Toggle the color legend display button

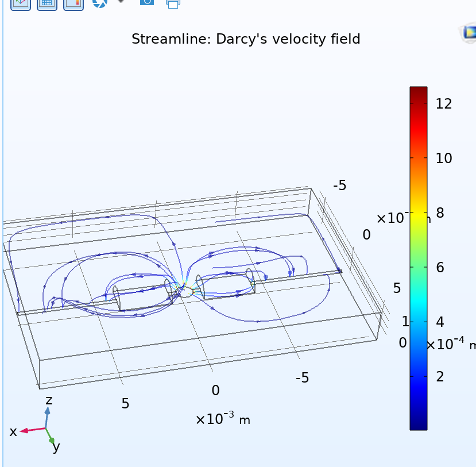73,3
